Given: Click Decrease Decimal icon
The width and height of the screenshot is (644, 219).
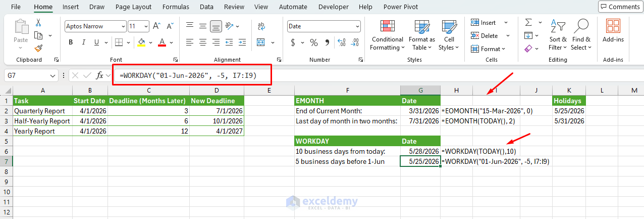Looking at the screenshot, I should pyautogui.click(x=356, y=42).
